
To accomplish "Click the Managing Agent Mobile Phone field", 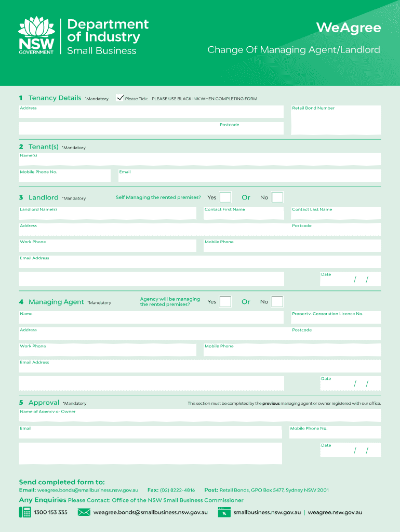I will coord(292,350).
